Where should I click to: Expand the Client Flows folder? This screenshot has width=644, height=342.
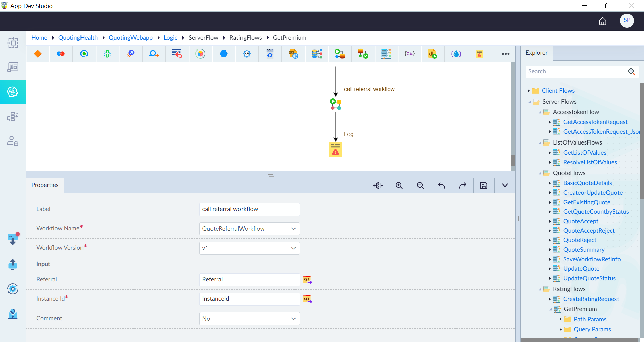pyautogui.click(x=529, y=91)
